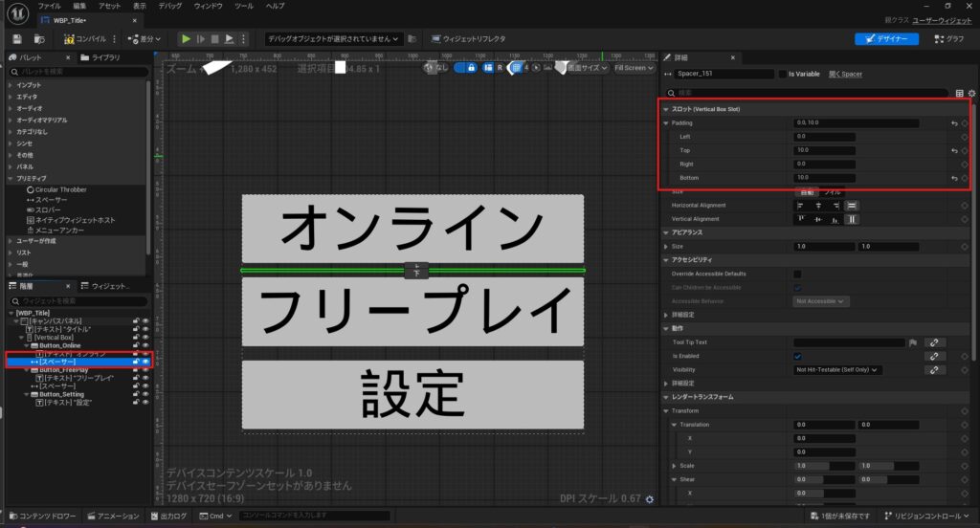Toggle the Is Variable checkbox
Screen dimensions: 980x528
click(783, 74)
